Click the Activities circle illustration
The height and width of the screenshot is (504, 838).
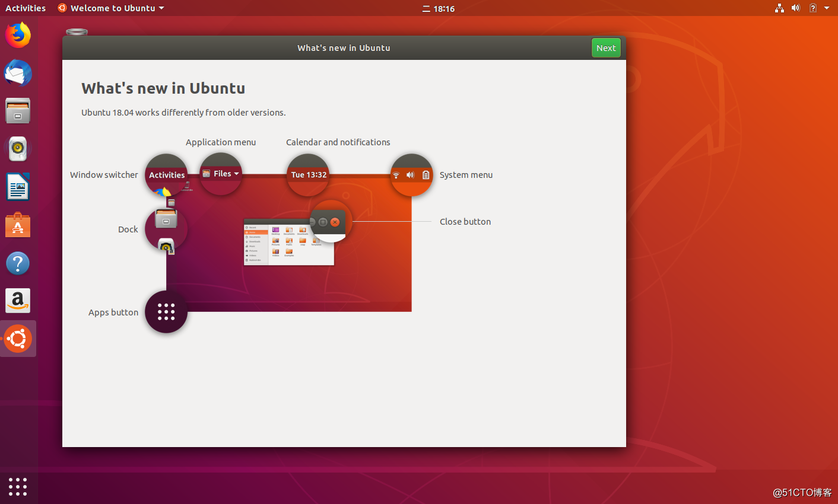(166, 175)
